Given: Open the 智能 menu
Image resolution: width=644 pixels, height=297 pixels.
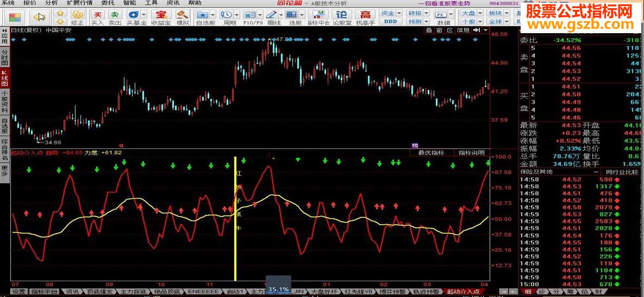Looking at the screenshot, I should coord(129,3).
